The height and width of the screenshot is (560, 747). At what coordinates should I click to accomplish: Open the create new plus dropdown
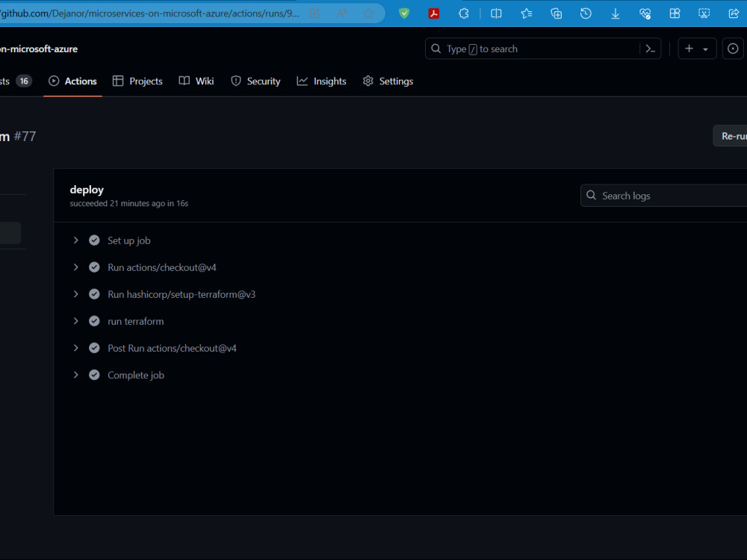point(696,49)
